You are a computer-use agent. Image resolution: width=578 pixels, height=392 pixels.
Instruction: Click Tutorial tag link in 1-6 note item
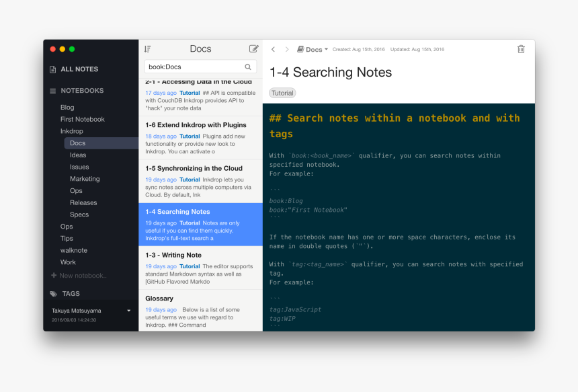point(190,136)
